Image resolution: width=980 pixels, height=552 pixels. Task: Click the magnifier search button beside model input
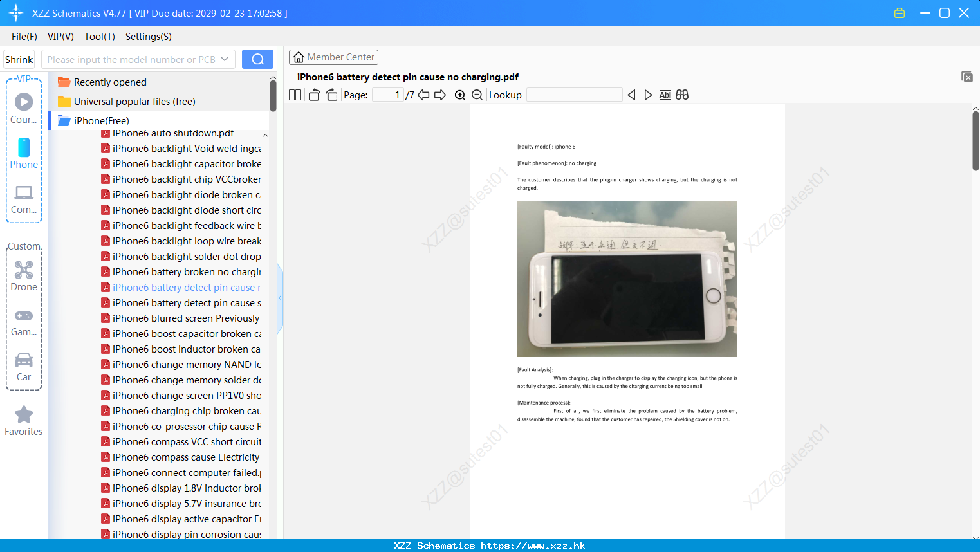(257, 59)
